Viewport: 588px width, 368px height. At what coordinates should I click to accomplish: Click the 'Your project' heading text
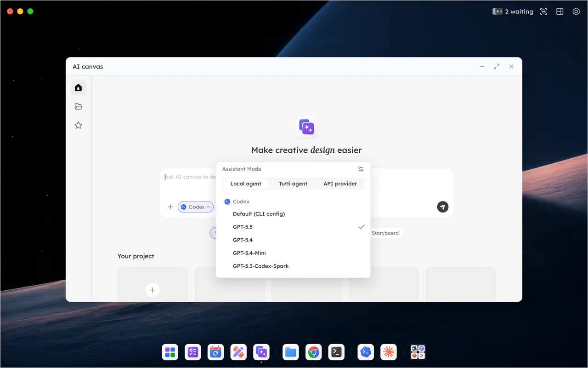pyautogui.click(x=136, y=256)
